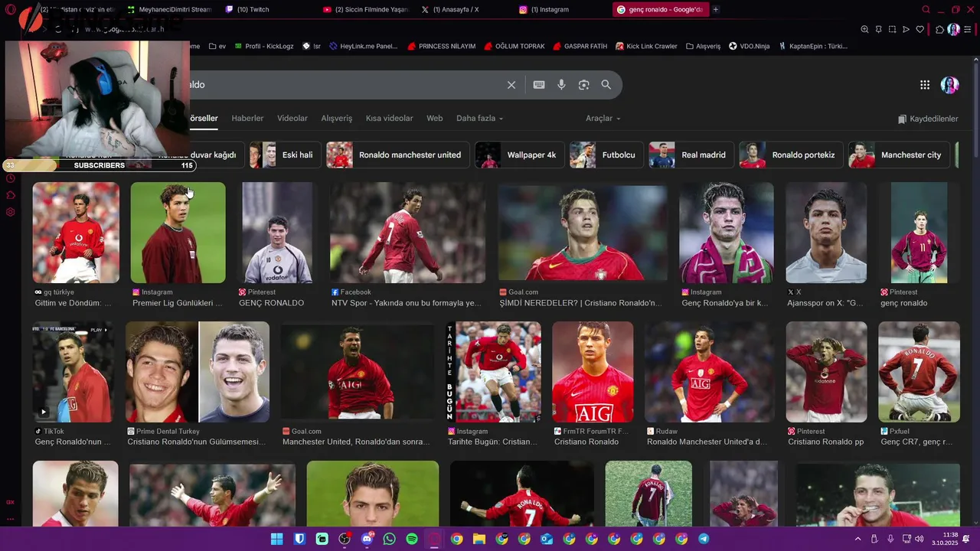Switch to MeyhaneciDimitri Stream tab
Screen dimensions: 980x551
pos(170,10)
